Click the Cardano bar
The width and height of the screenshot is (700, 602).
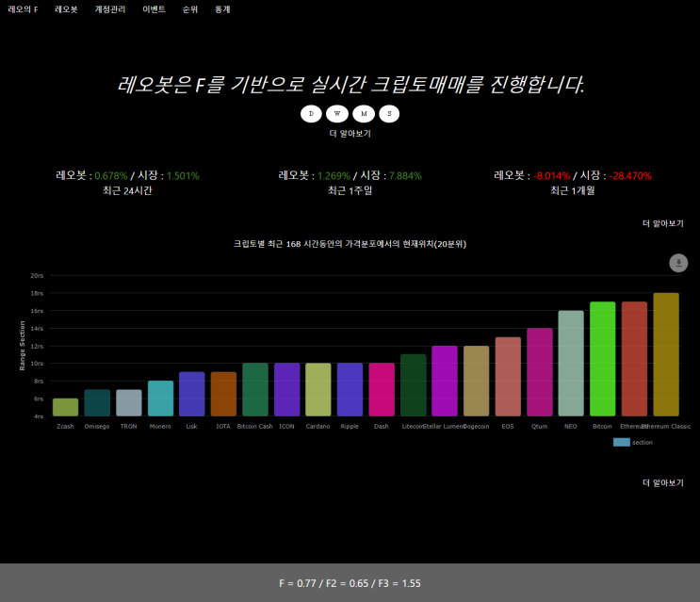(317, 389)
